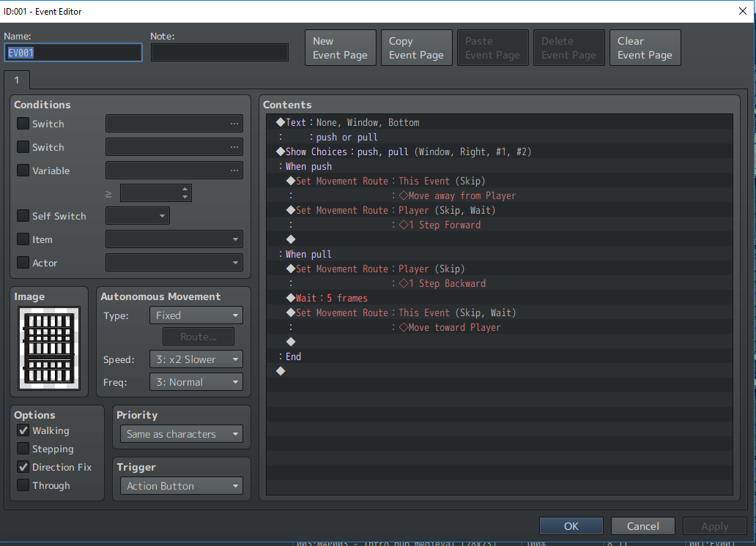Enable the Actor condition checkbox

click(x=23, y=262)
